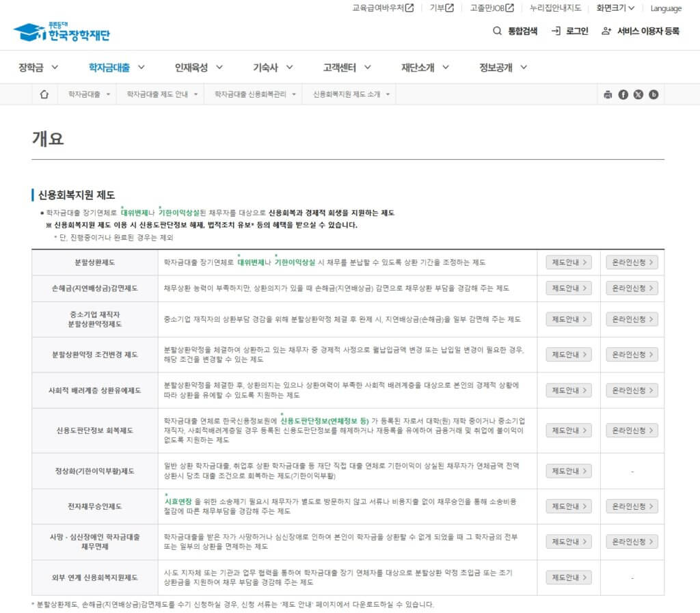Expand 신용회복지원 제도 소개 breadcrumb dropdown
This screenshot has height=613, width=700.
coord(351,94)
